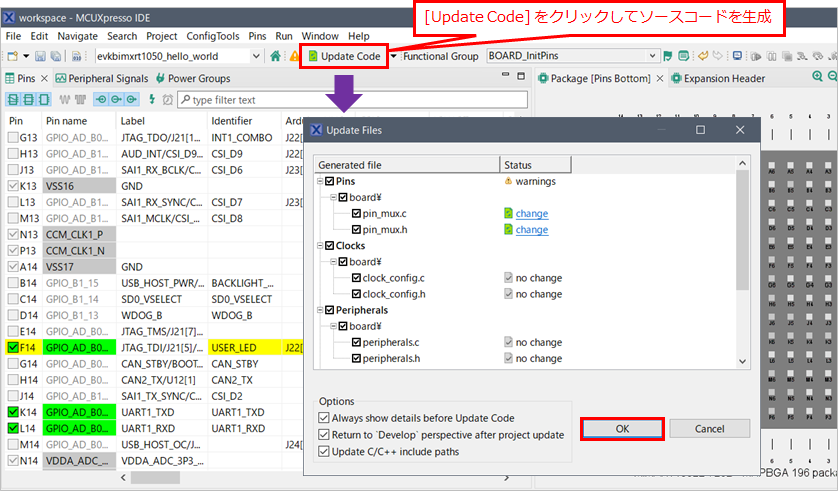The width and height of the screenshot is (838, 491).
Task: Click the yellow Undo arrow icon
Action: pos(703,56)
